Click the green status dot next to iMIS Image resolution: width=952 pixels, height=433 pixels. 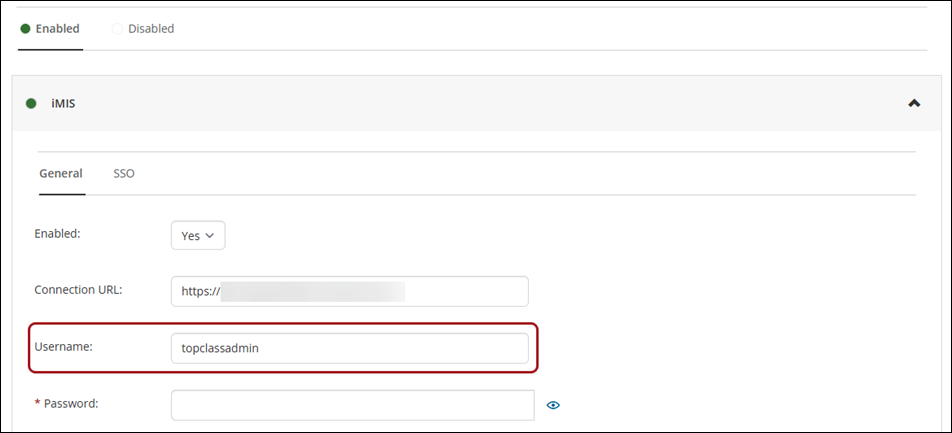coord(31,102)
